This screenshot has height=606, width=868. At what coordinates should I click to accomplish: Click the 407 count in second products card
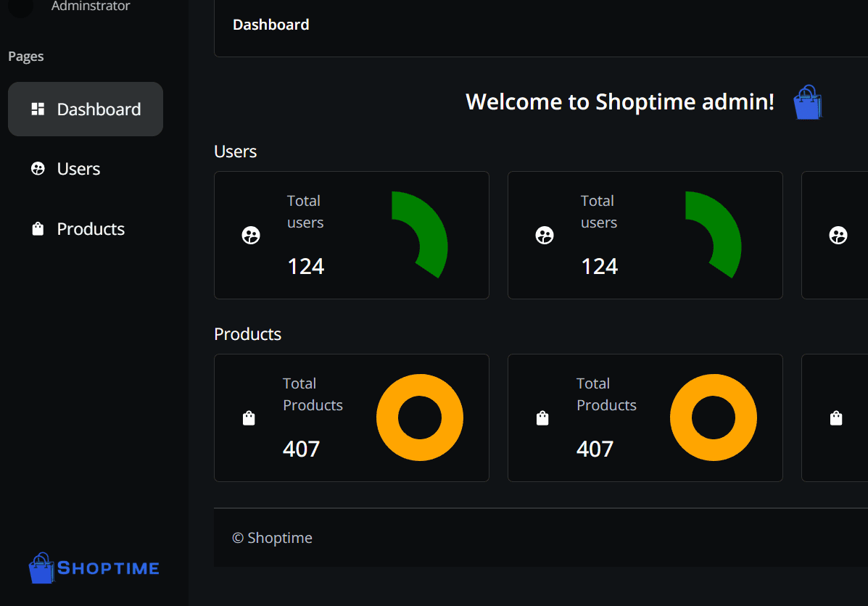click(x=595, y=449)
